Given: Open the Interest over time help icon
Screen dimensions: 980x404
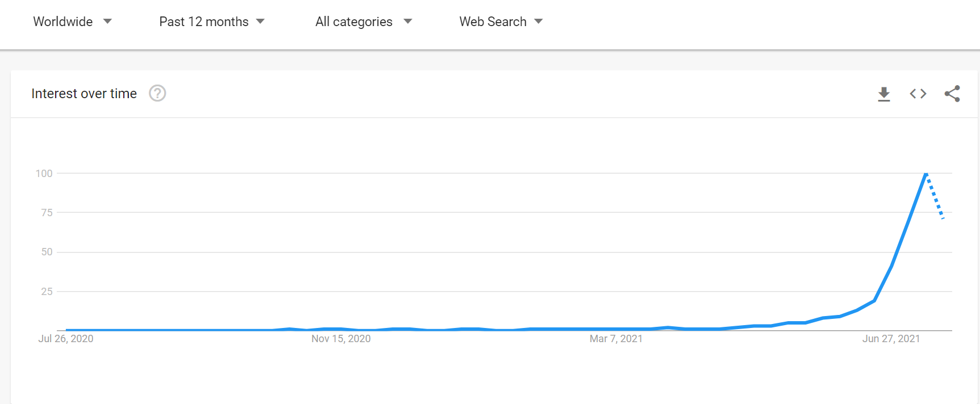Looking at the screenshot, I should point(157,93).
